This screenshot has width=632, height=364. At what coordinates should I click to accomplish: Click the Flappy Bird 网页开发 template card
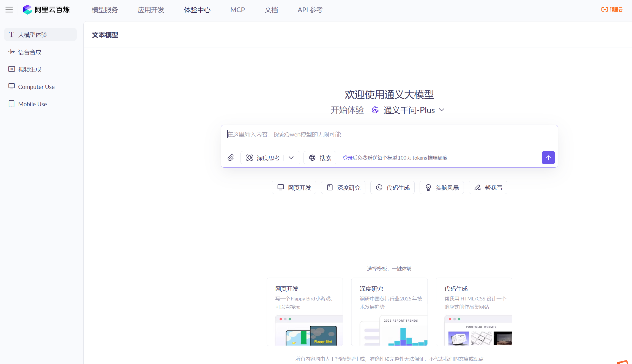coord(305,311)
